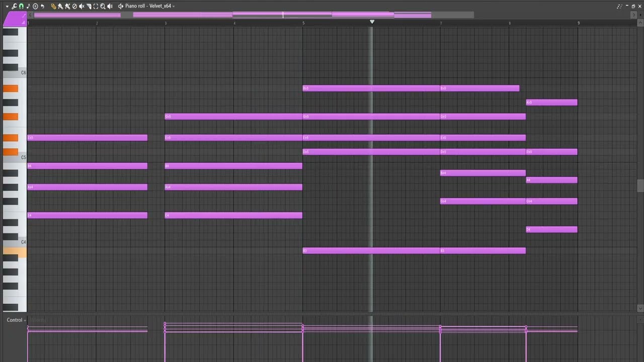The height and width of the screenshot is (362, 644).
Task: Toggle the detached dots icon in the title bar
Action: point(620,7)
